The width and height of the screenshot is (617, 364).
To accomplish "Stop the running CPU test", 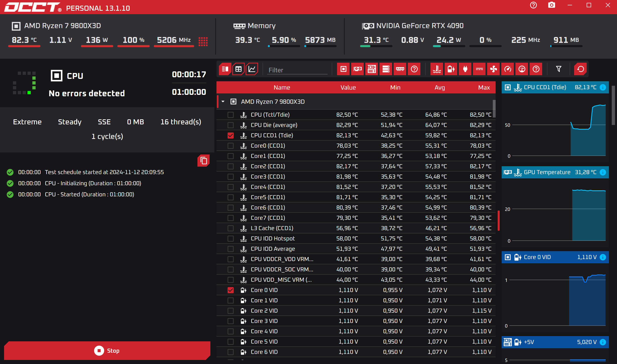I will (x=107, y=351).
